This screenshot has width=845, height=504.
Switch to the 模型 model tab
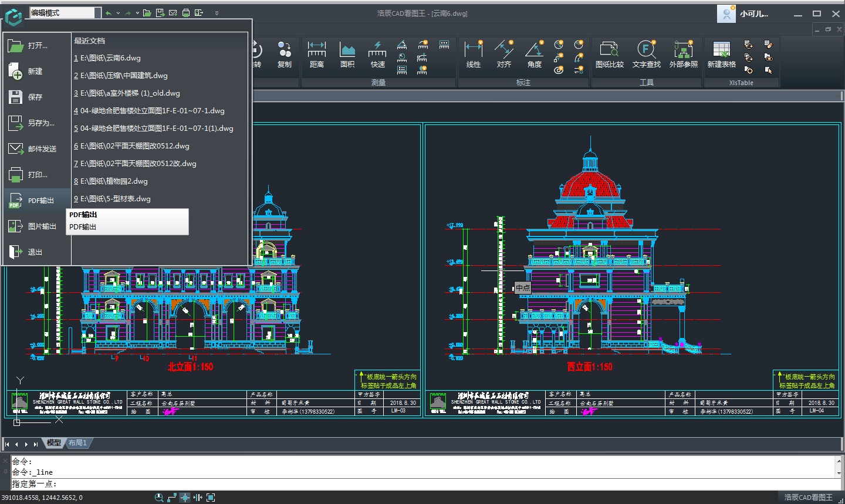54,443
